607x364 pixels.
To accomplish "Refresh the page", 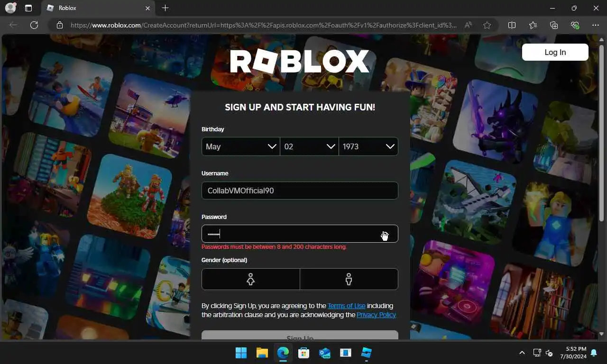I will 34,25.
